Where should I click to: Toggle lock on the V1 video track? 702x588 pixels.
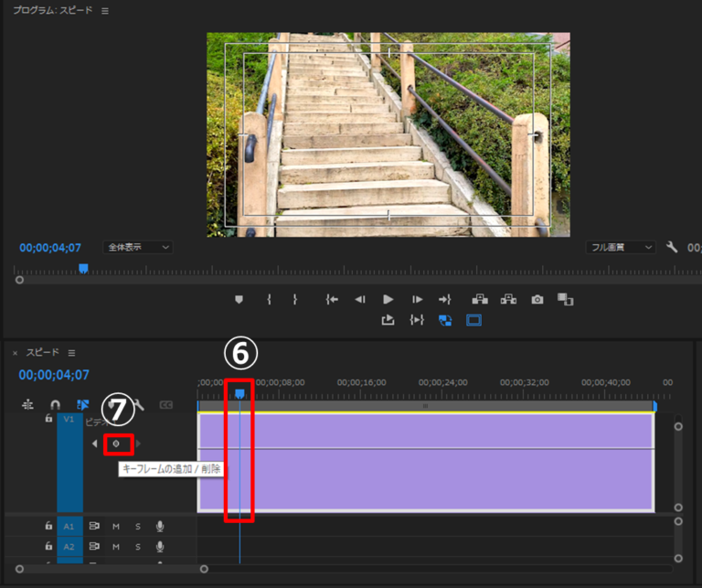(48, 419)
